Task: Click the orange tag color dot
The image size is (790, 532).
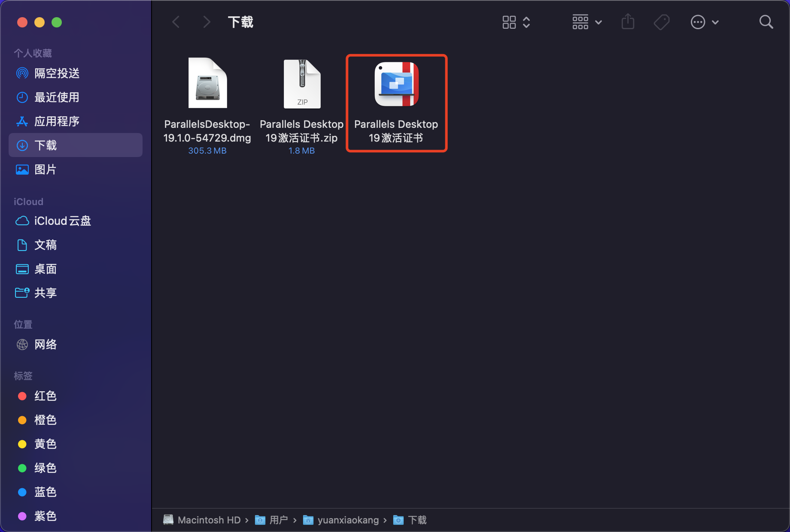Action: (22, 420)
